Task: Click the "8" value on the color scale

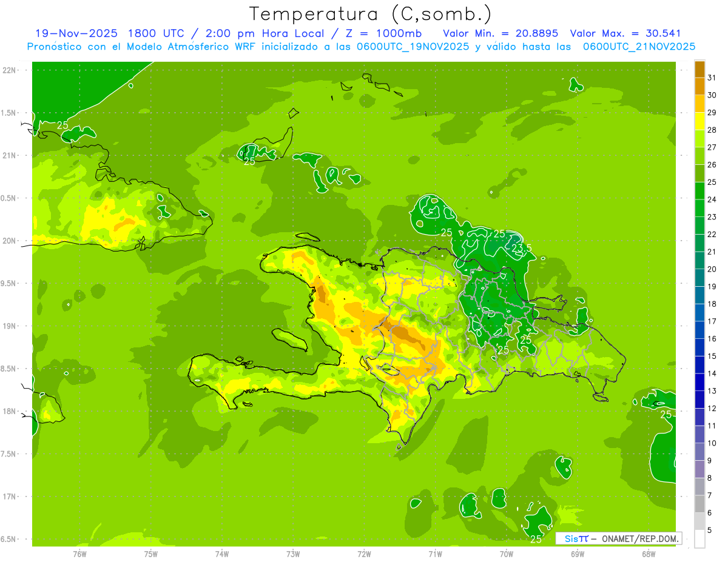Action: [x=710, y=478]
